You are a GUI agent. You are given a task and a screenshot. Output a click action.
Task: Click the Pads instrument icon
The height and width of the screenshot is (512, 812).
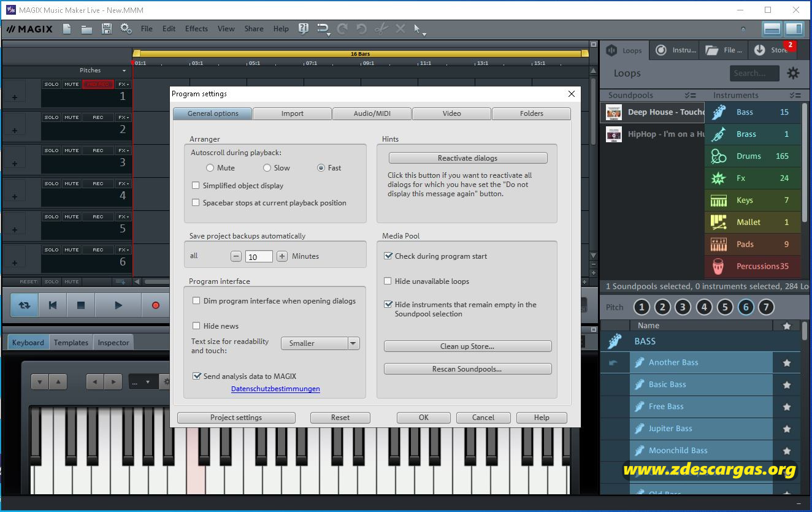click(x=719, y=245)
